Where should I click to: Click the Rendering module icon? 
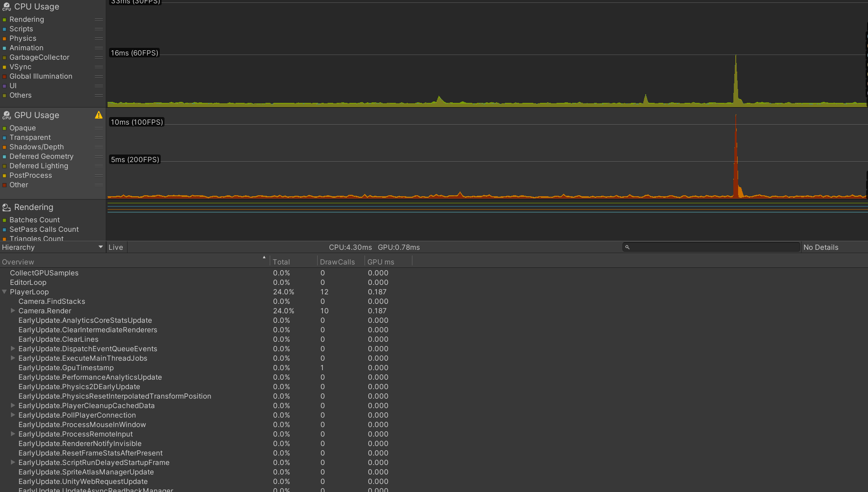pos(7,207)
